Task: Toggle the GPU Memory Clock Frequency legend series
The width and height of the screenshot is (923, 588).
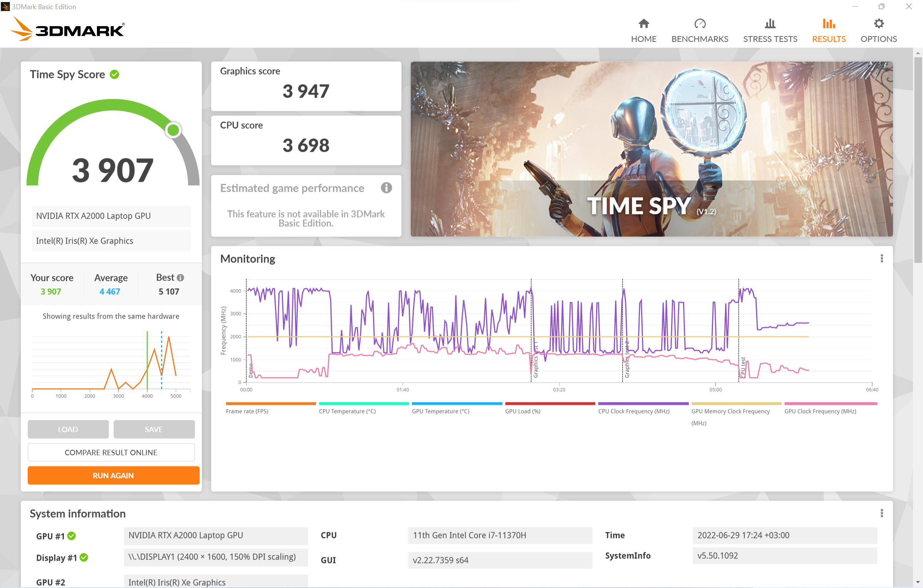Action: [x=730, y=411]
